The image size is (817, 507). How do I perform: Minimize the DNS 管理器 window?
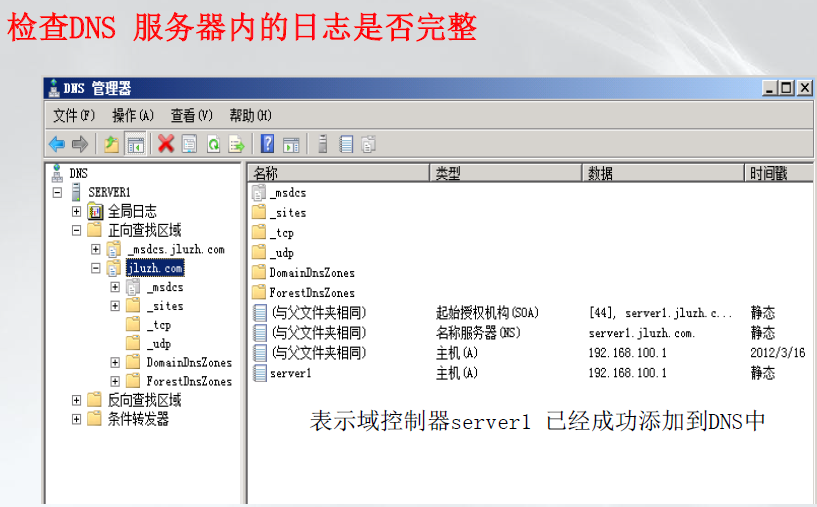pyautogui.click(x=770, y=88)
